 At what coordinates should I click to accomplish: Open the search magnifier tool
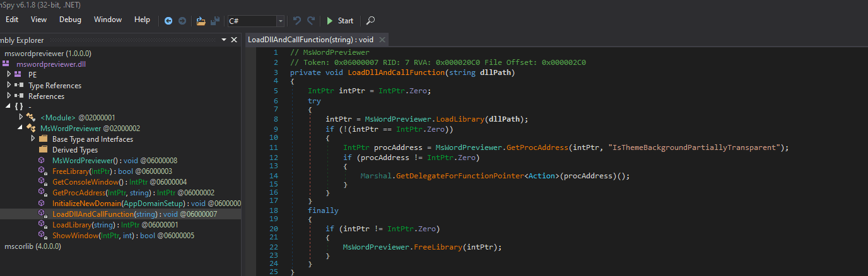point(371,21)
